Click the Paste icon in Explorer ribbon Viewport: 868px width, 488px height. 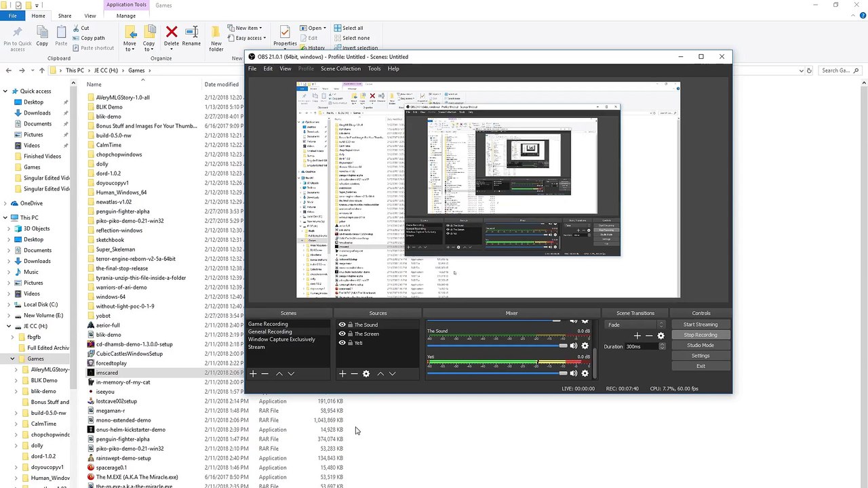coord(61,36)
